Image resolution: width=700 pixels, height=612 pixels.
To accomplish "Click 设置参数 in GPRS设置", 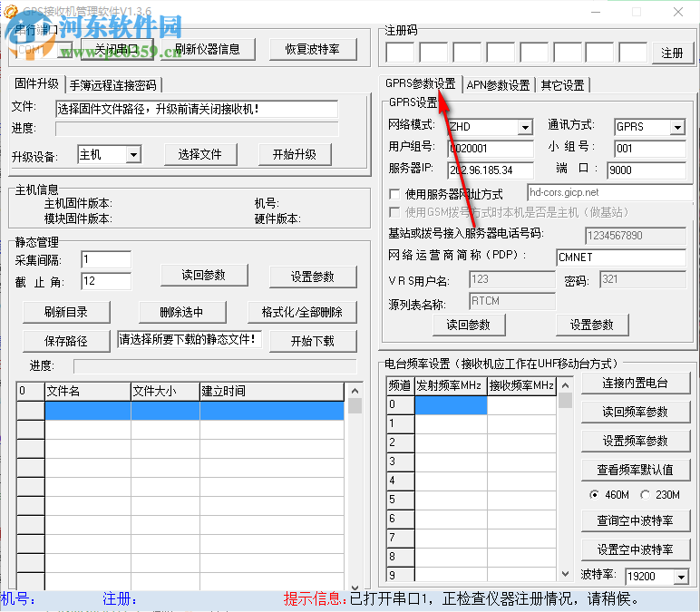I will [592, 325].
